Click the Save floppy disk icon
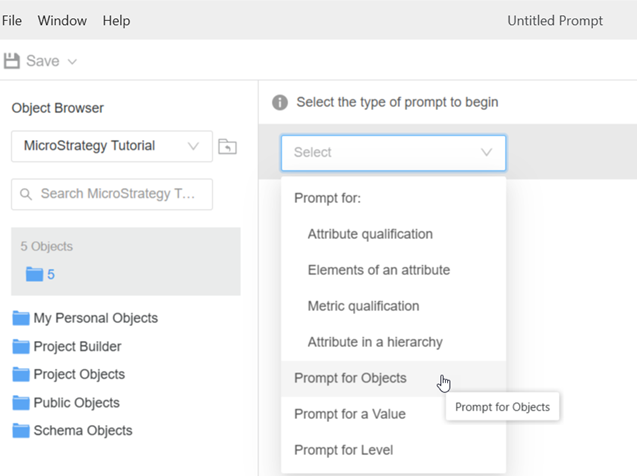 coord(13,61)
